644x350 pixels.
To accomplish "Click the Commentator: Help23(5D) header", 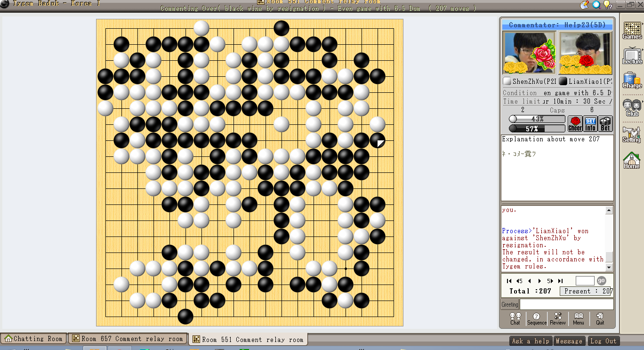I will click(x=557, y=25).
